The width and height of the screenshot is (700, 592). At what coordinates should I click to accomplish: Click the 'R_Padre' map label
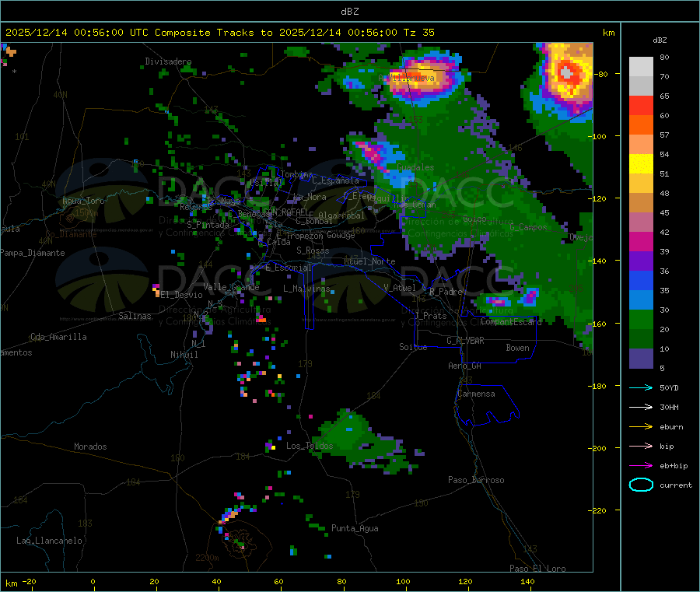446,292
